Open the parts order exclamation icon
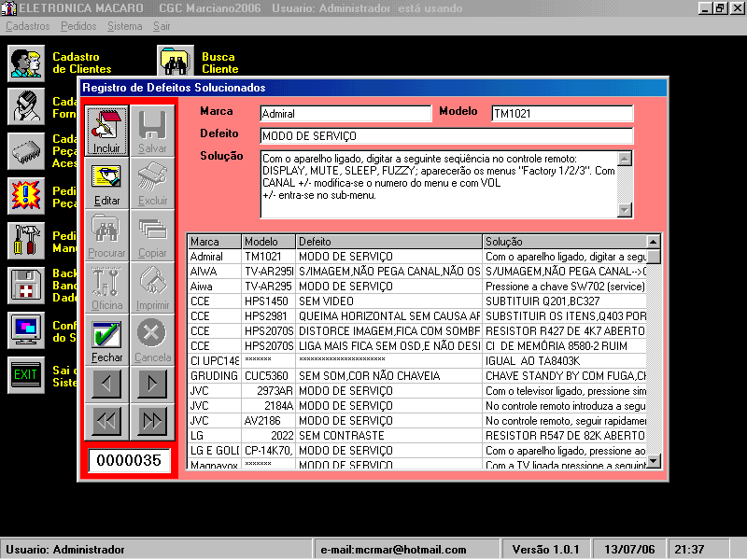This screenshot has height=560, width=747. (26, 196)
